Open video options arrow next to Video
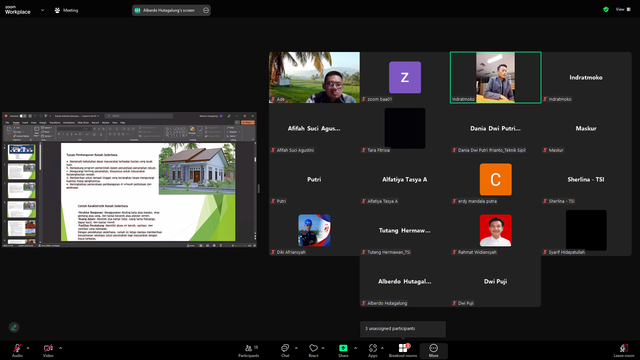The height and width of the screenshot is (360, 640). click(x=60, y=348)
